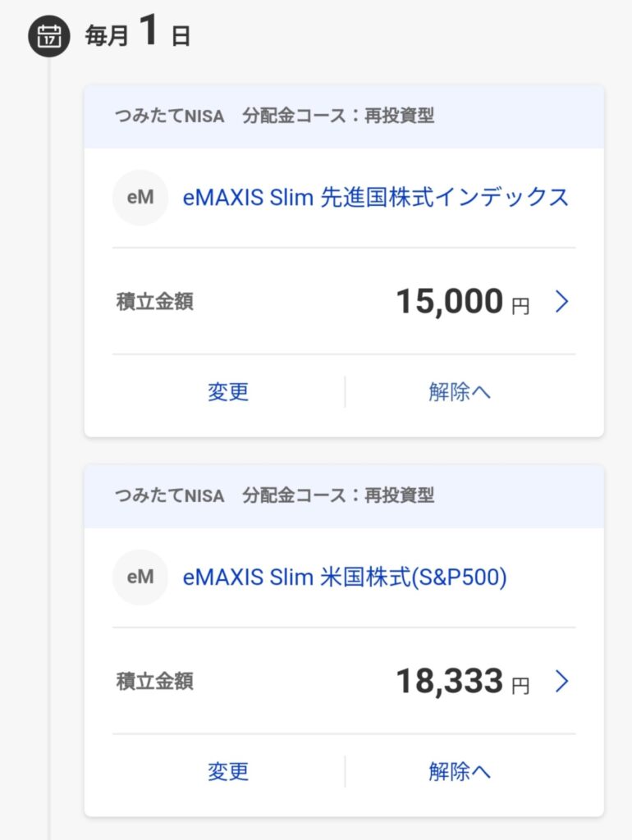This screenshot has height=840, width=632.
Task: Select 解除へ for the 先進国株式インデックス fund
Action: (x=460, y=392)
